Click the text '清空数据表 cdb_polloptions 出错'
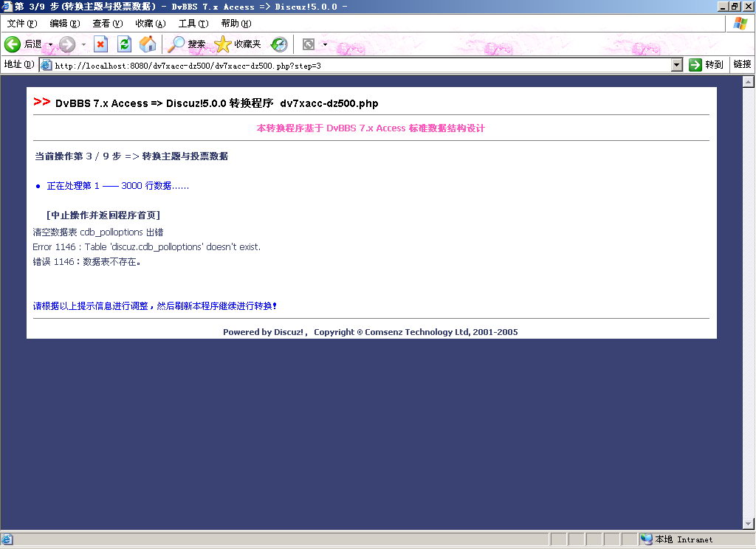Screen dimensions: 756x549 98,232
